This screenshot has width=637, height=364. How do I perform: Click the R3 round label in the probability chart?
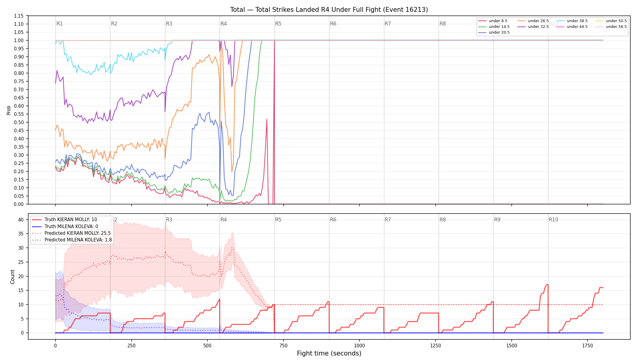169,24
